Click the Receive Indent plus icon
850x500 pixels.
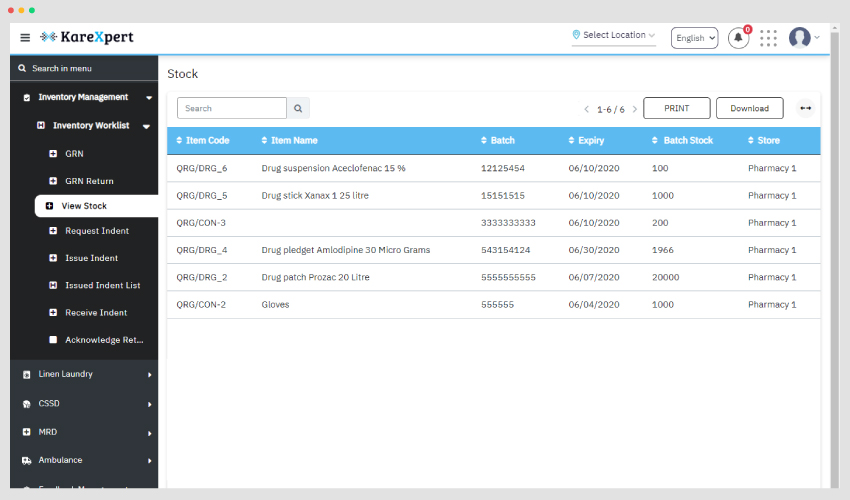click(53, 312)
